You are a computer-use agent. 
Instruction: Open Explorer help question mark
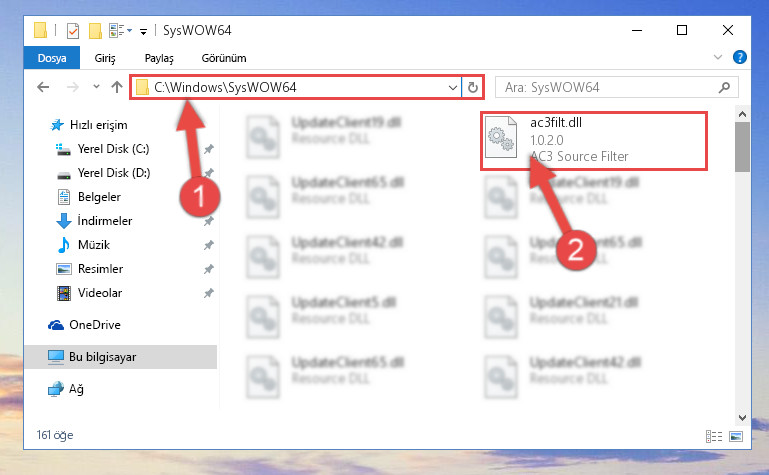[x=740, y=57]
